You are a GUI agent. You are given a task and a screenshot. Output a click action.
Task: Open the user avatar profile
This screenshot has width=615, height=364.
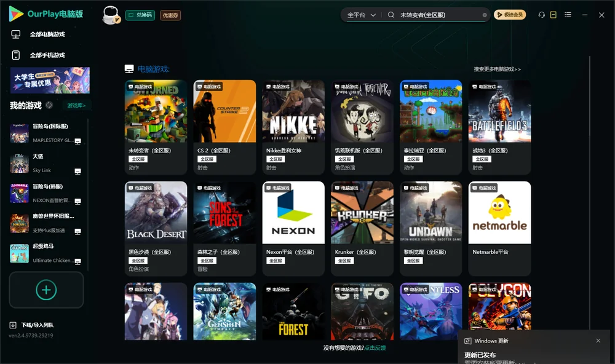[x=111, y=15]
